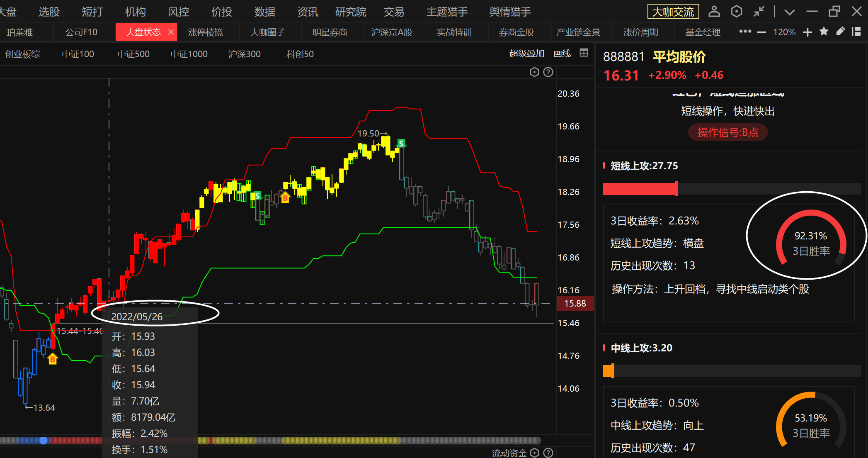Click the 15.88 price axis label
Viewport: 868px width, 458px height.
(x=575, y=303)
